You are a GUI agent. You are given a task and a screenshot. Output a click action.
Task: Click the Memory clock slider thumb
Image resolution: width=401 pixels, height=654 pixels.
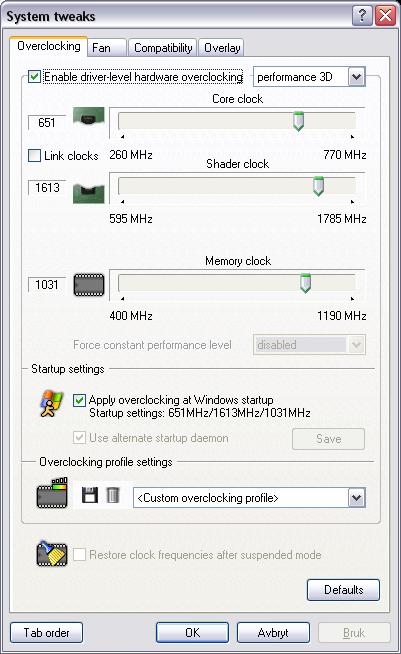tap(305, 283)
